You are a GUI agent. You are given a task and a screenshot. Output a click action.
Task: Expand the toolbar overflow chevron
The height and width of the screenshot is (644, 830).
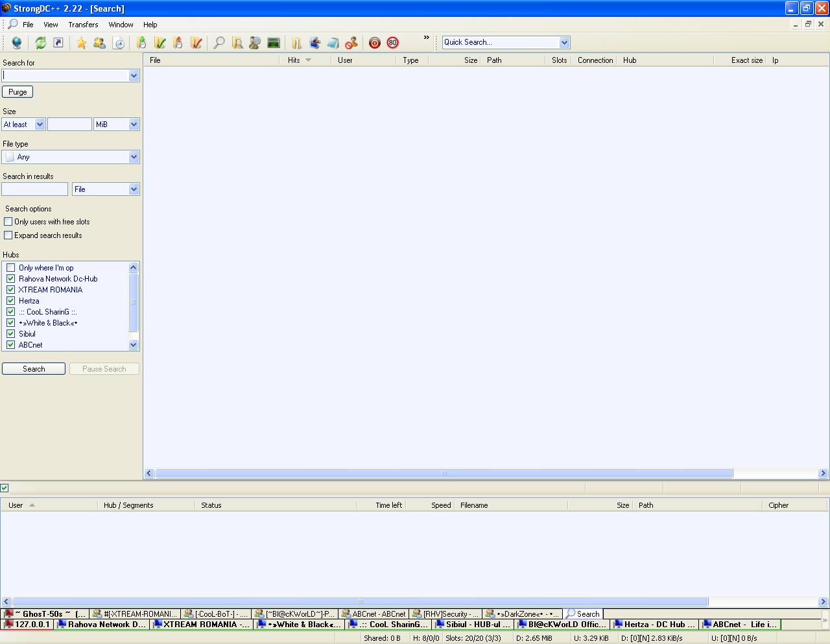coord(427,38)
